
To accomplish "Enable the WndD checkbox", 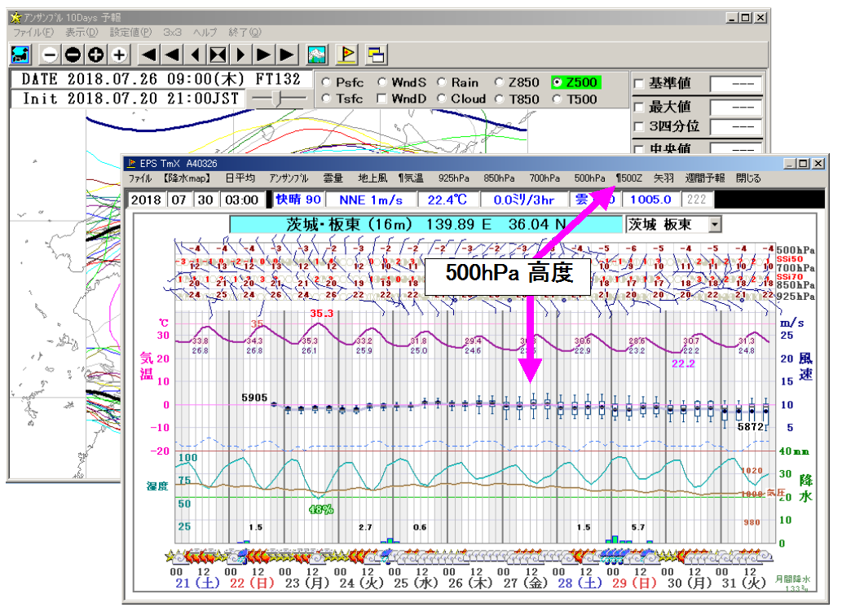I will [x=381, y=99].
